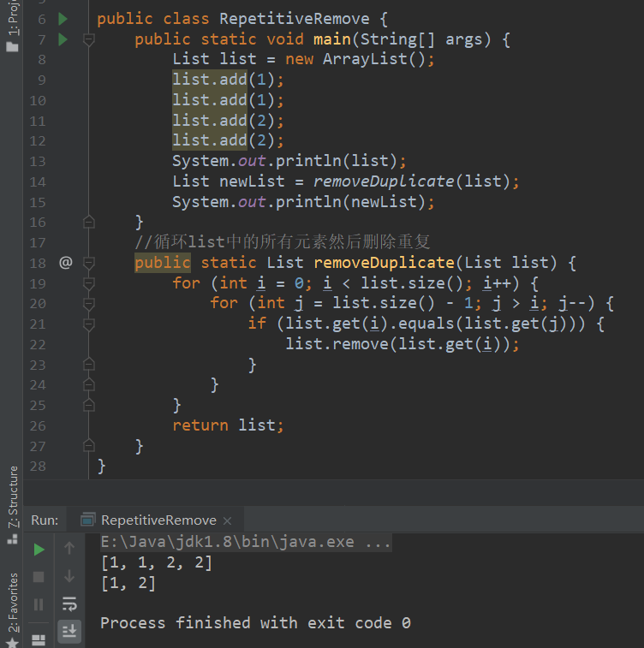Viewport: 644px width, 648px height.
Task: Click removeDuplicate method declaration name
Action: coord(384,263)
